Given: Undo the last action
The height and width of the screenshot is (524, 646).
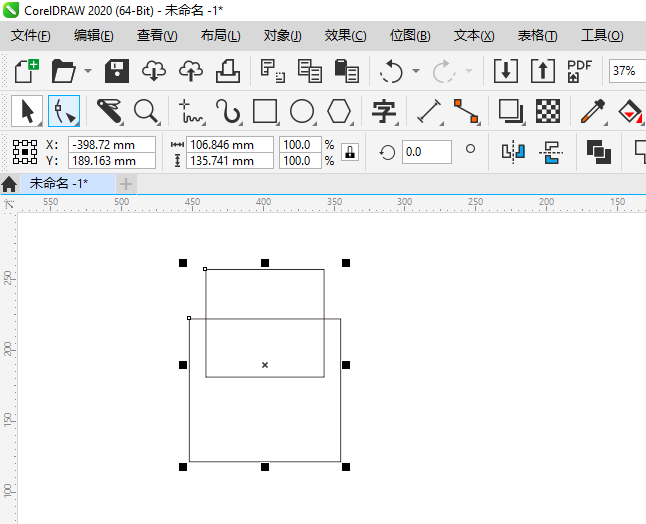Looking at the screenshot, I should (391, 71).
